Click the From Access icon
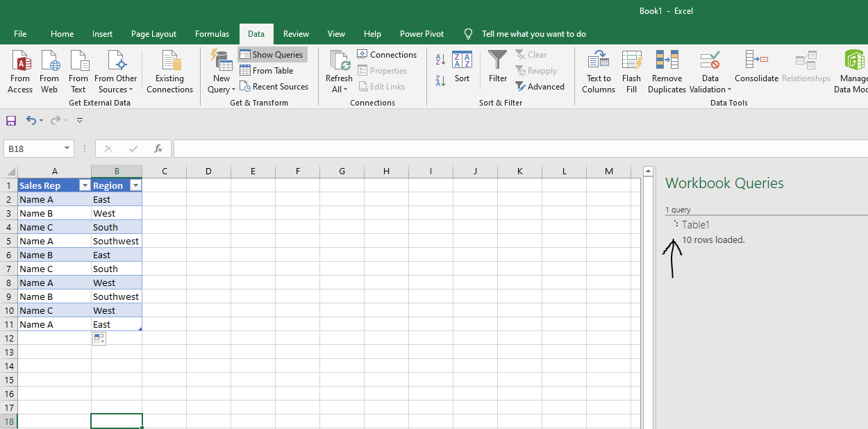Image resolution: width=868 pixels, height=429 pixels. click(x=20, y=61)
